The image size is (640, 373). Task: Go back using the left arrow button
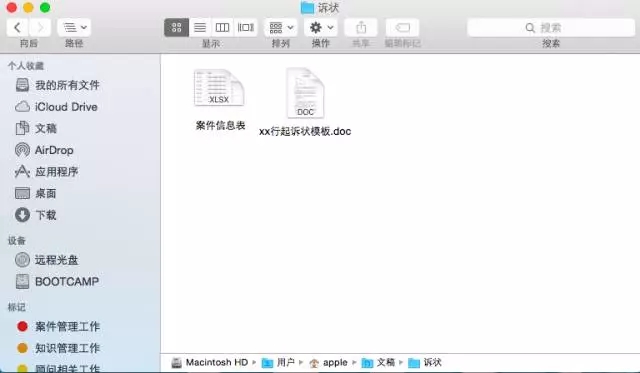tap(18, 28)
